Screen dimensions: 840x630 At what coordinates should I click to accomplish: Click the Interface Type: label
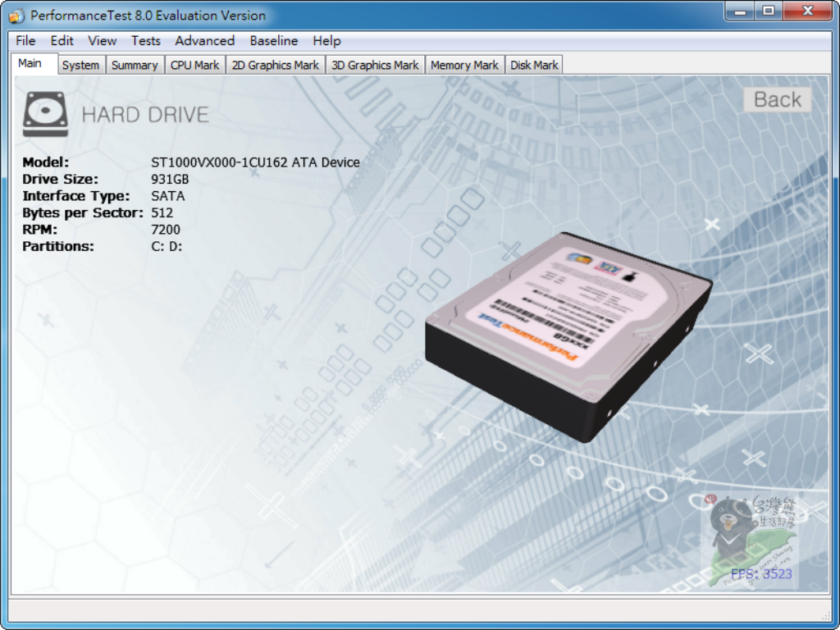click(x=76, y=196)
